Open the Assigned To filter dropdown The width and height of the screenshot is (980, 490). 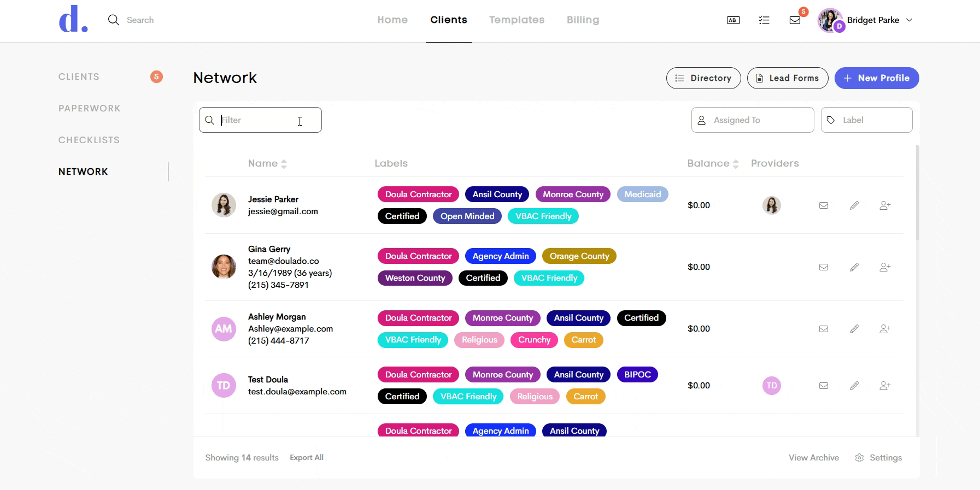coord(753,120)
